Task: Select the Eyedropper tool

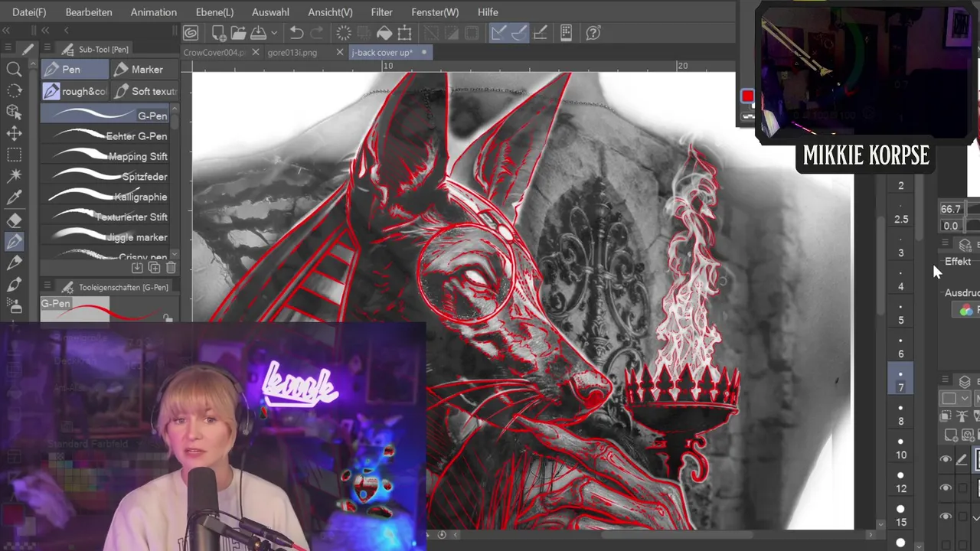Action: click(x=14, y=198)
